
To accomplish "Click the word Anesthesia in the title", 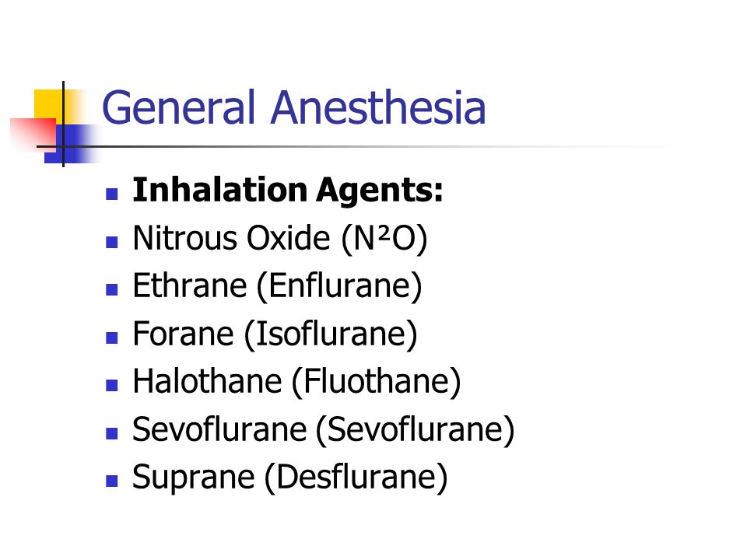I will 379,107.
